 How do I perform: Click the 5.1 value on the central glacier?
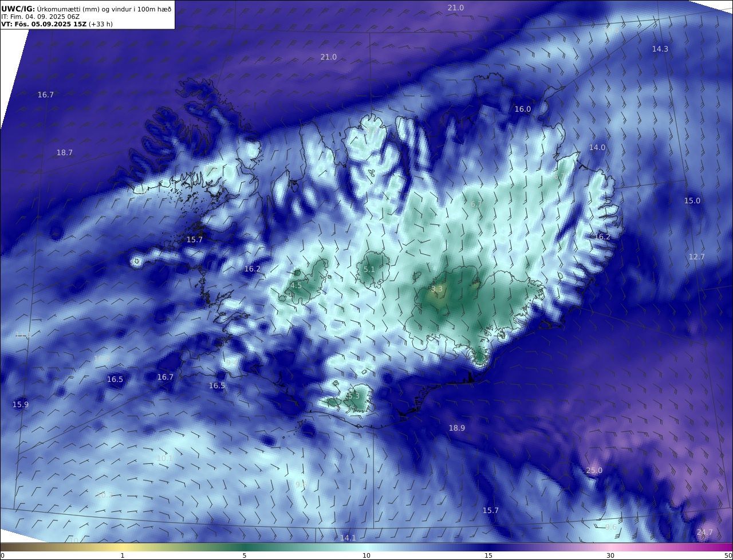click(369, 270)
